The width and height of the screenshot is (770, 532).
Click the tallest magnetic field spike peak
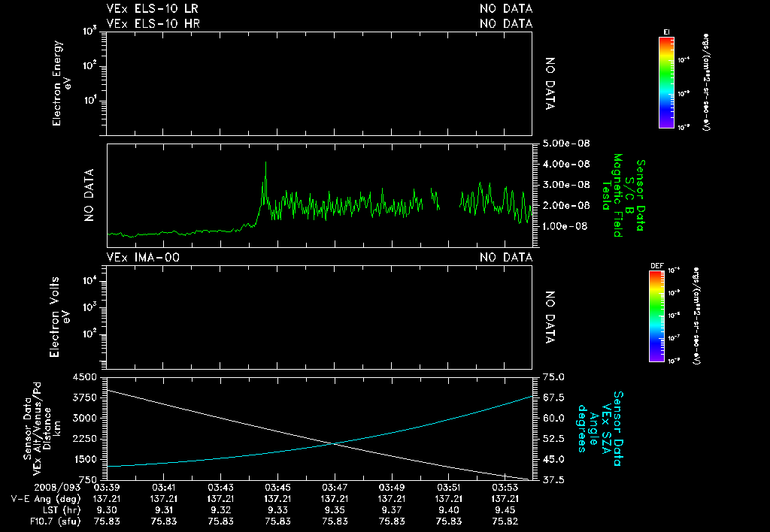(x=265, y=162)
